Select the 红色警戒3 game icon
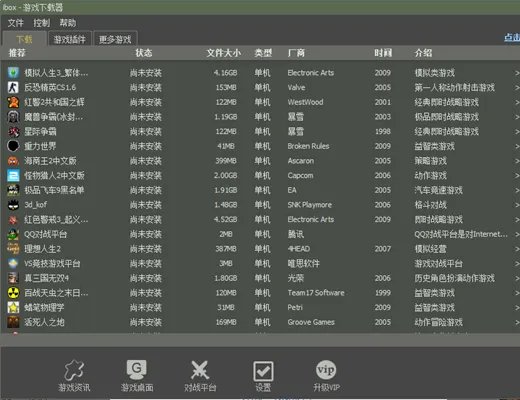 tap(13, 219)
